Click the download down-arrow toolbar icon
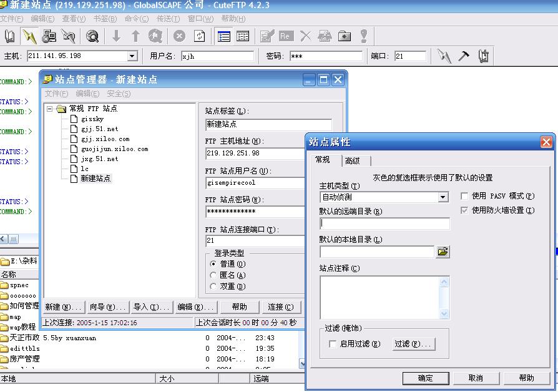 (116, 36)
